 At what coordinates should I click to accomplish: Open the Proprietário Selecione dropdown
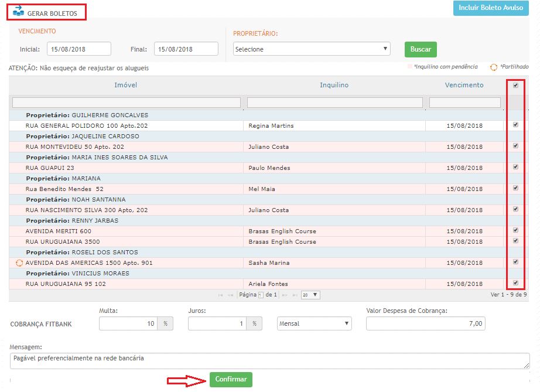click(x=312, y=49)
